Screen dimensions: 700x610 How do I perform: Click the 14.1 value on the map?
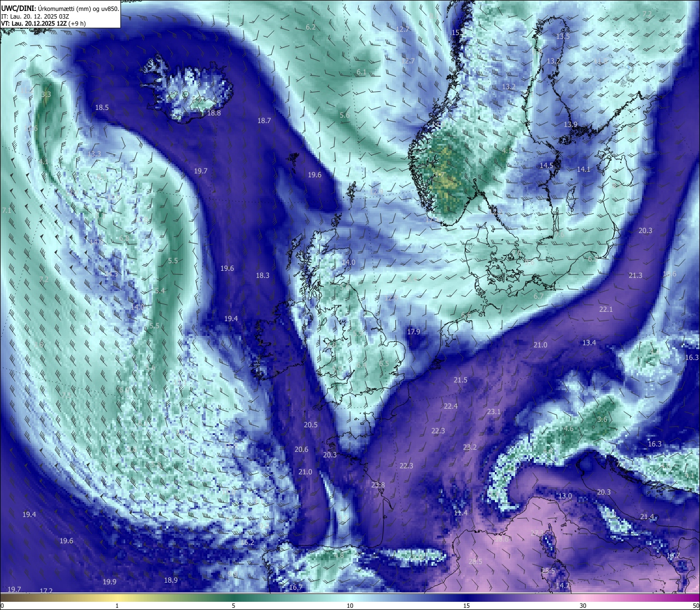tap(584, 170)
